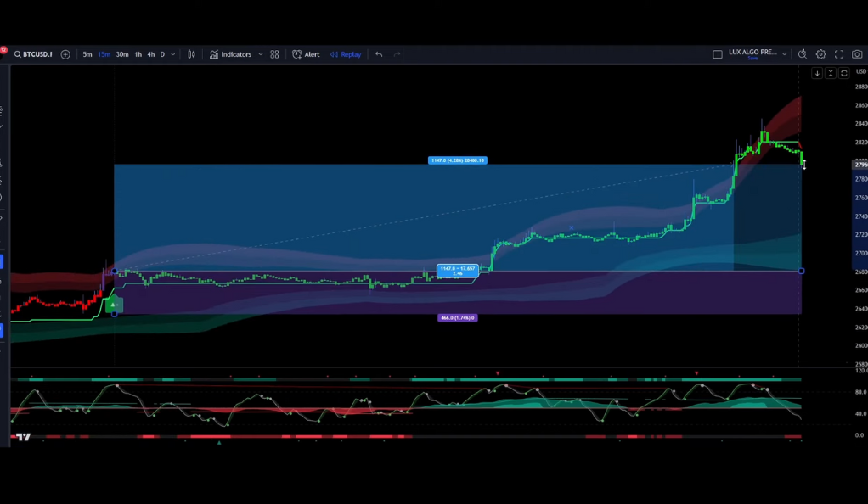Expand the dropdown arrow beside Indicators
The image size is (868, 504).
coord(260,54)
